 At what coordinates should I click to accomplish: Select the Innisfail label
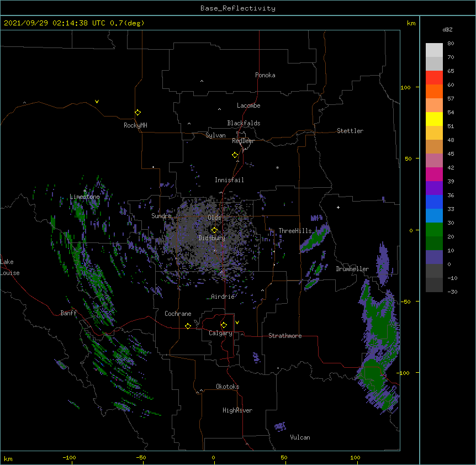coord(229,180)
